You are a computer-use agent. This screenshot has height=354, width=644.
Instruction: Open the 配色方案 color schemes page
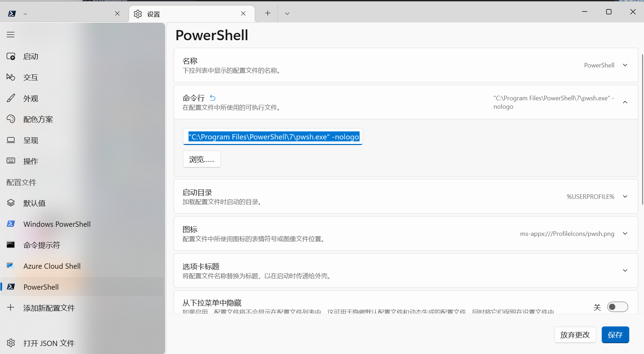[x=38, y=119]
